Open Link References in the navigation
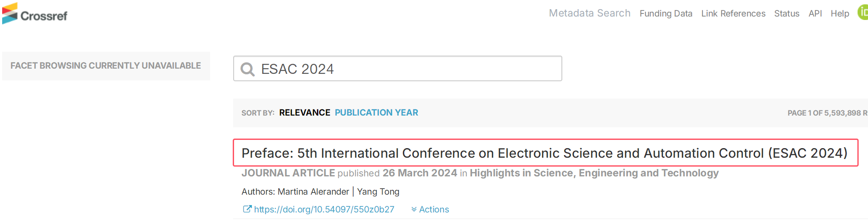 coord(733,13)
